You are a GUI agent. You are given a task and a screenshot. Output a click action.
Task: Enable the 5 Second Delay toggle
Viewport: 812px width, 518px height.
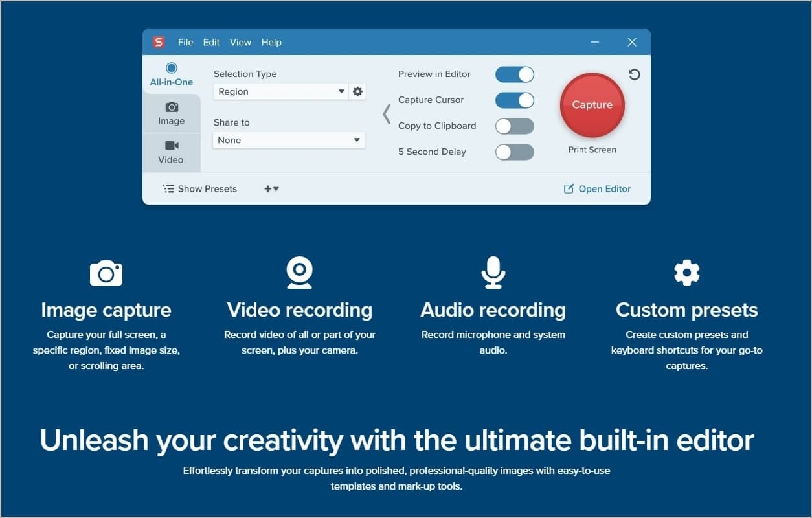coord(515,152)
